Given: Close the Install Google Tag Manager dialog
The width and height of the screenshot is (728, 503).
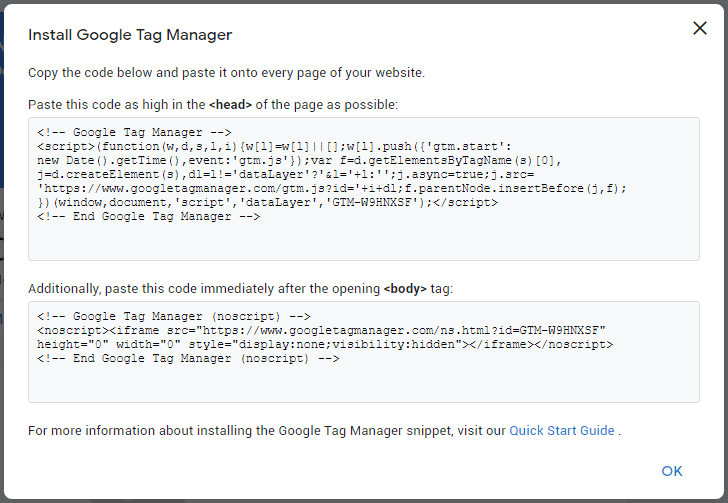Looking at the screenshot, I should (700, 28).
